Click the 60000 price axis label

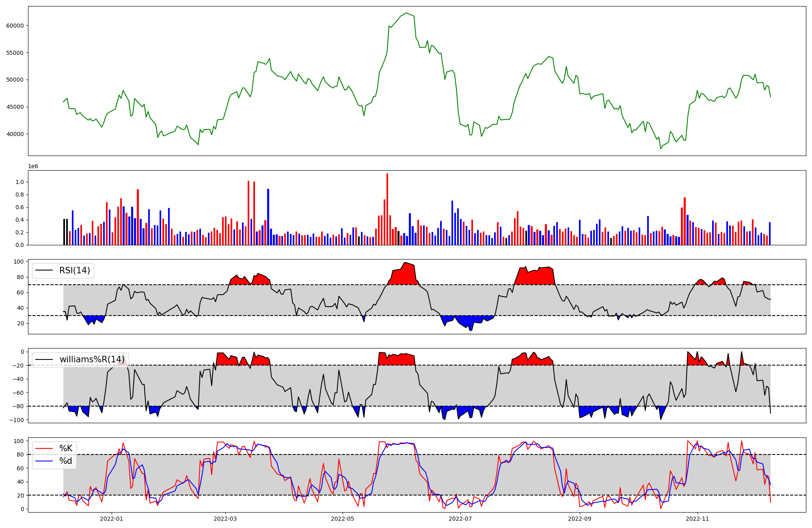click(x=15, y=26)
